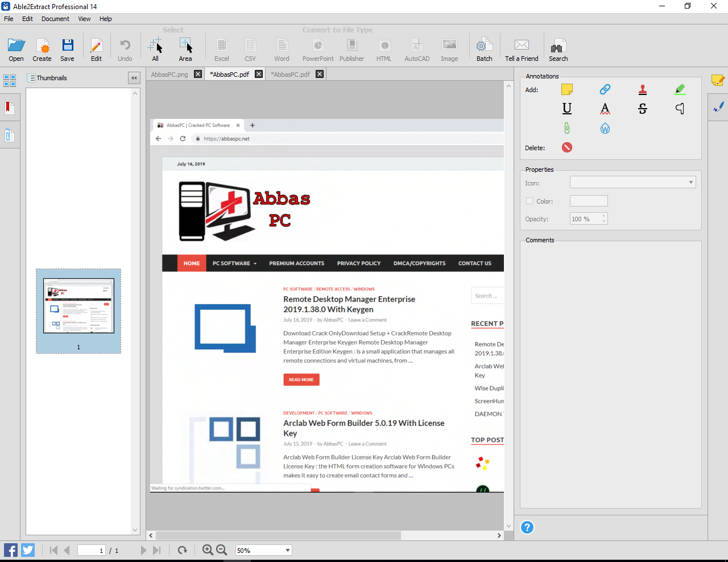Click the red Delete annotation icon

coord(567,147)
